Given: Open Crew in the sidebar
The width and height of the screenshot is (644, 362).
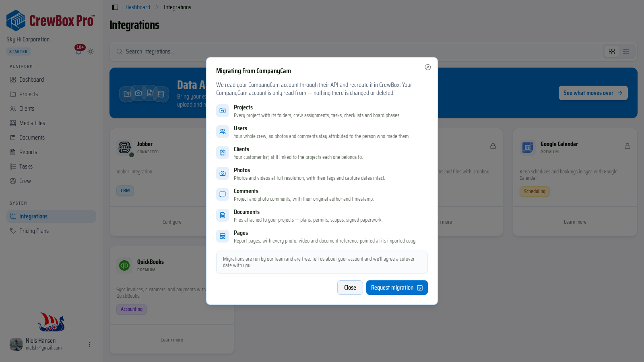Looking at the screenshot, I should [x=51, y=181].
